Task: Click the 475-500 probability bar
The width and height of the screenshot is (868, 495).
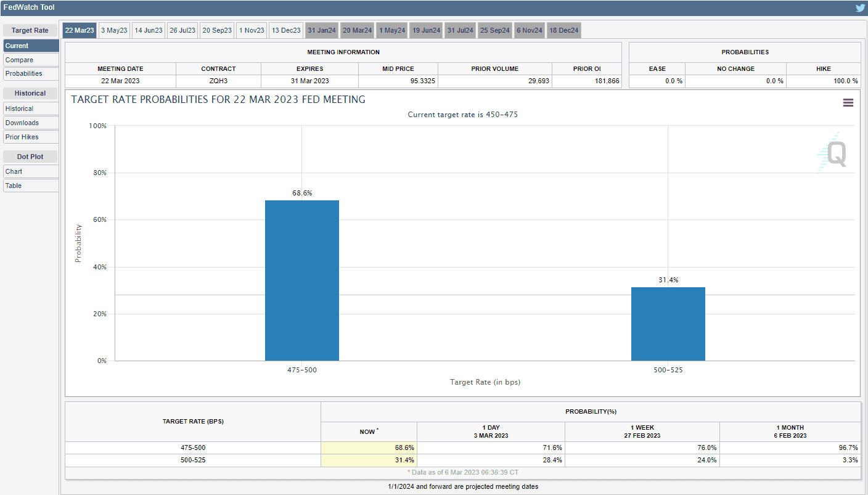Action: 301,280
